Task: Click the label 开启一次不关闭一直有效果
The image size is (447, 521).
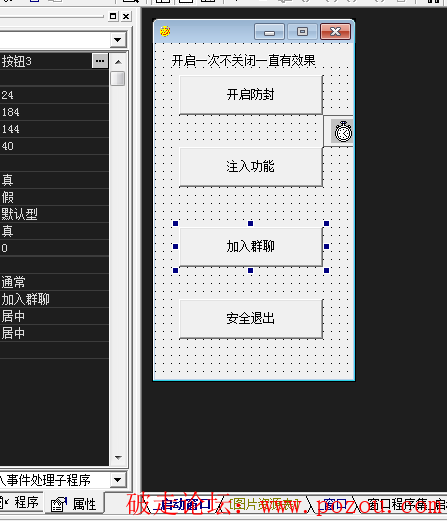Action: pyautogui.click(x=243, y=61)
